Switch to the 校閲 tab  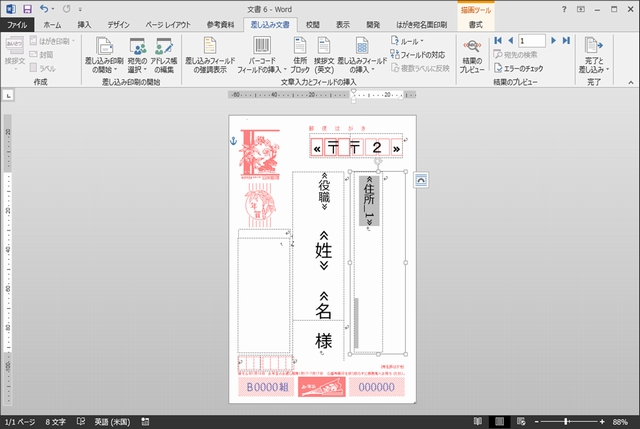(x=313, y=24)
